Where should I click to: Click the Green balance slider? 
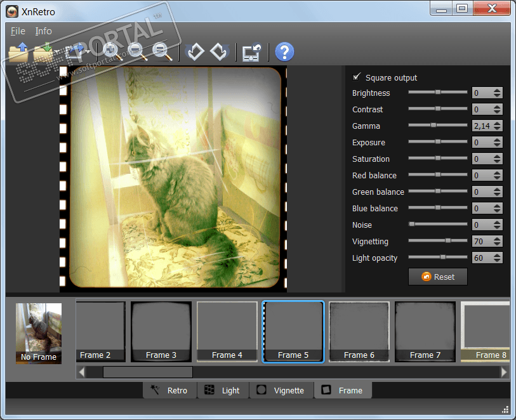point(438,191)
